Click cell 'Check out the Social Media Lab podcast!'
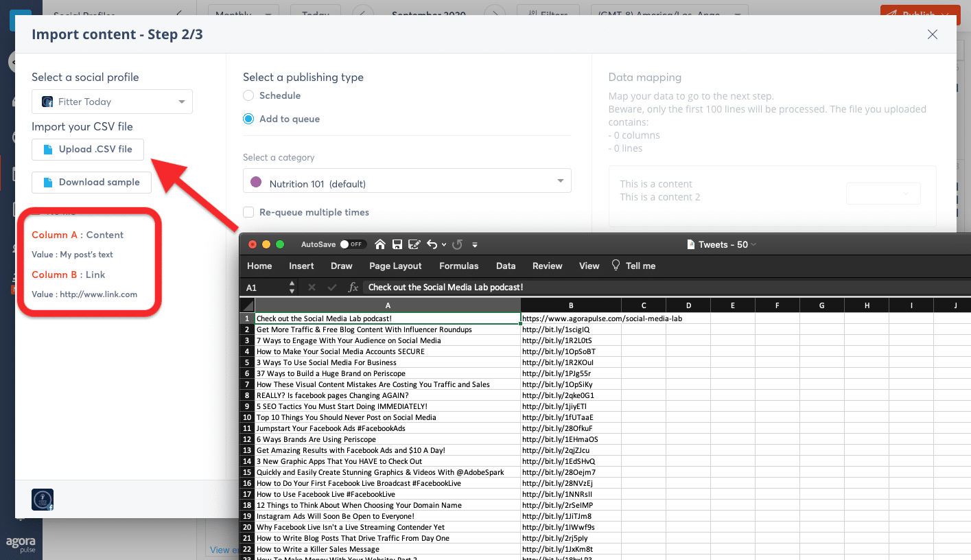971x560 pixels. [x=388, y=318]
